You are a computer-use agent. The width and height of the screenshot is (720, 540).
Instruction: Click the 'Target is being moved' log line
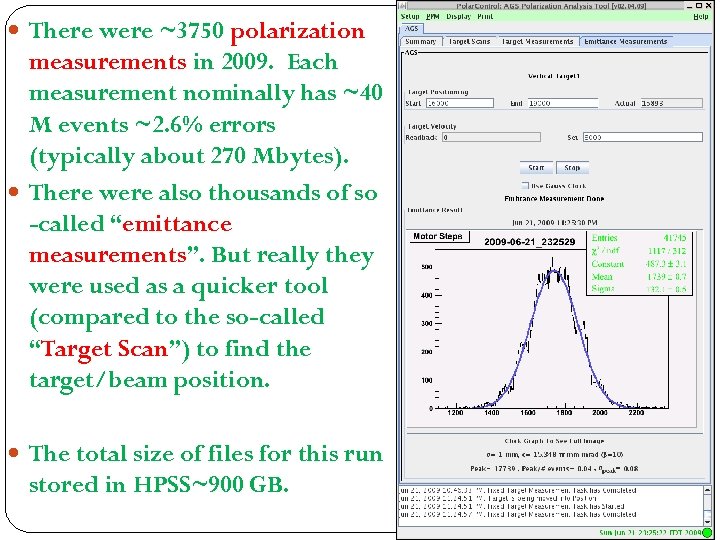[498, 498]
